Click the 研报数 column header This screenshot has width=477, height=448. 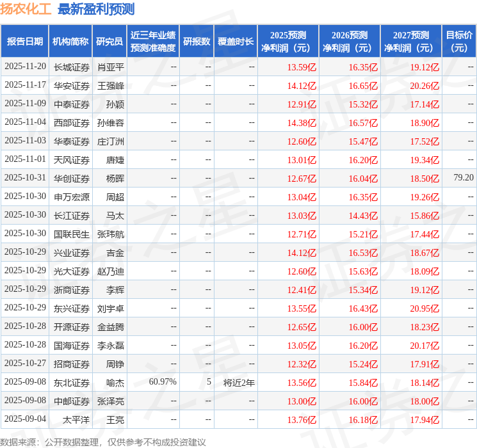tap(197, 42)
